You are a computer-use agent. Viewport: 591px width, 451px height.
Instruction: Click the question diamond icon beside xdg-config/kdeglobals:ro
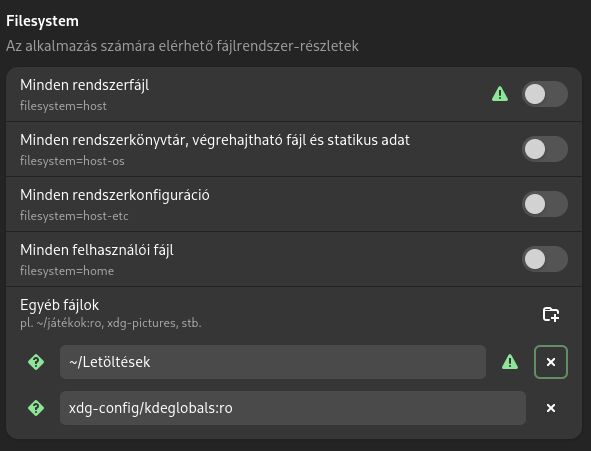point(36,408)
